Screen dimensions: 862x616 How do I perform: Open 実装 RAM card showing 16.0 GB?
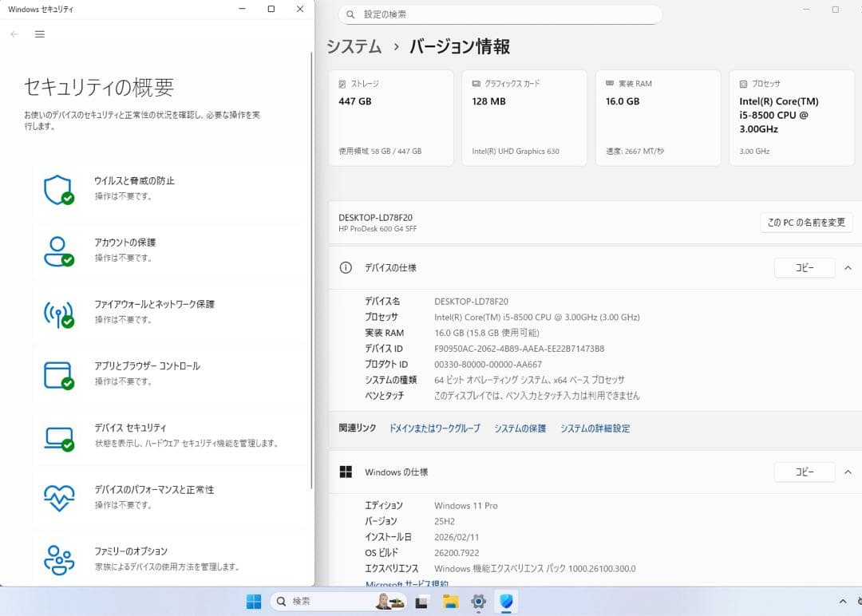click(658, 117)
